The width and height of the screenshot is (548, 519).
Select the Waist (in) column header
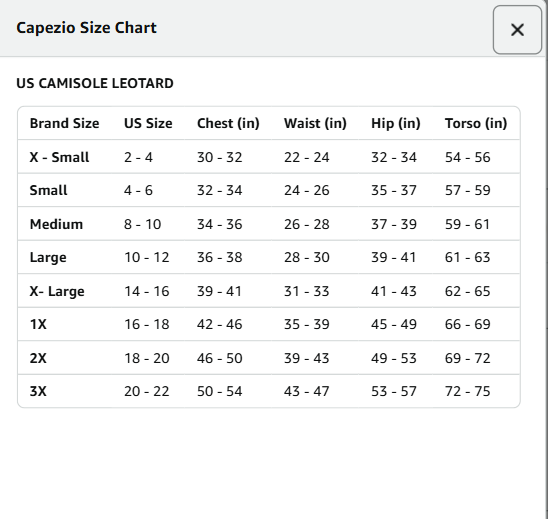(x=315, y=123)
